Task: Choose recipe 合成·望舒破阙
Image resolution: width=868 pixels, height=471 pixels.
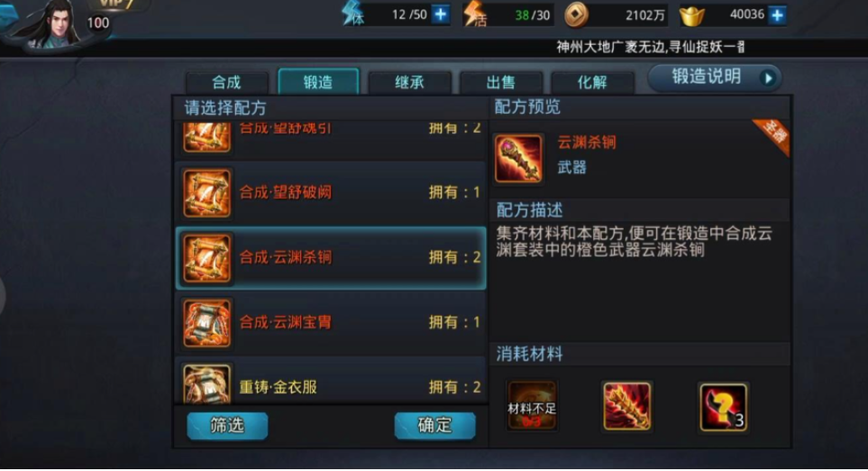Action: pos(331,193)
